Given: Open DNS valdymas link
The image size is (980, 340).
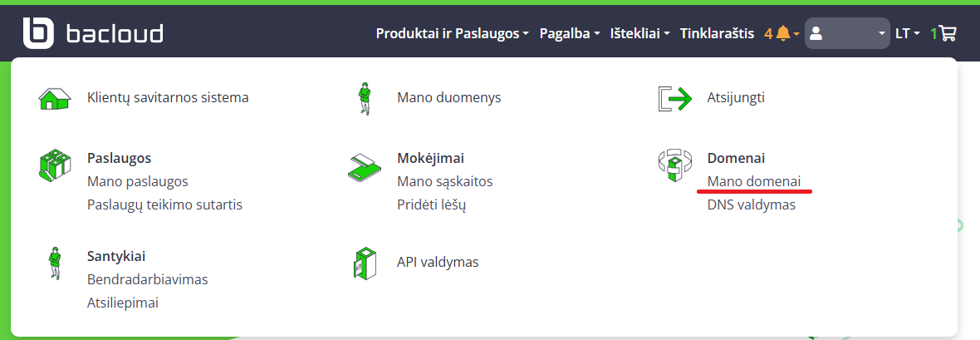Looking at the screenshot, I should [751, 204].
